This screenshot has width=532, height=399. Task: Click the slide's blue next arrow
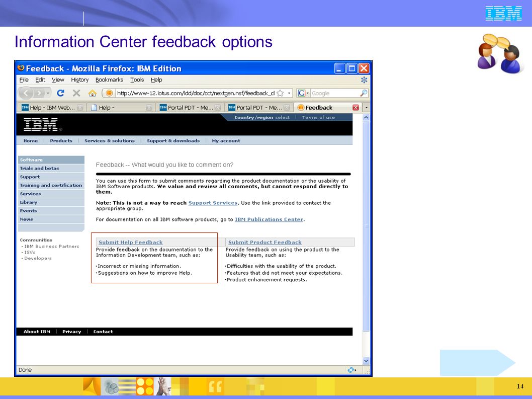[x=477, y=363]
